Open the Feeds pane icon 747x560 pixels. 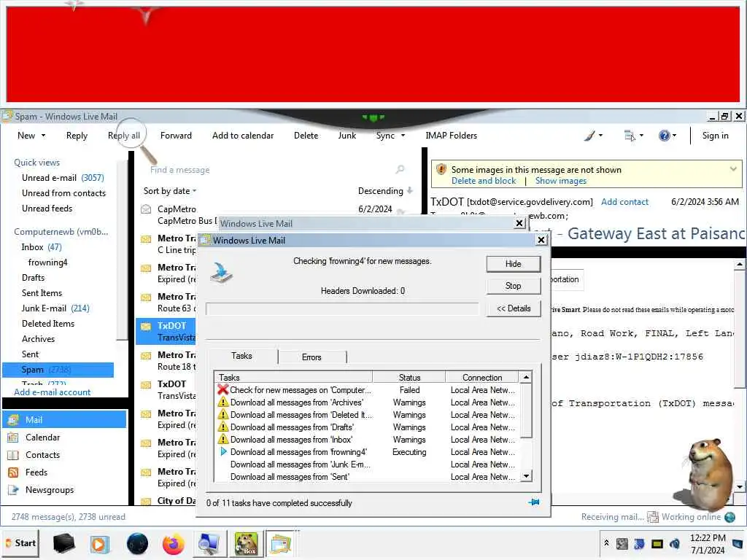click(x=13, y=472)
